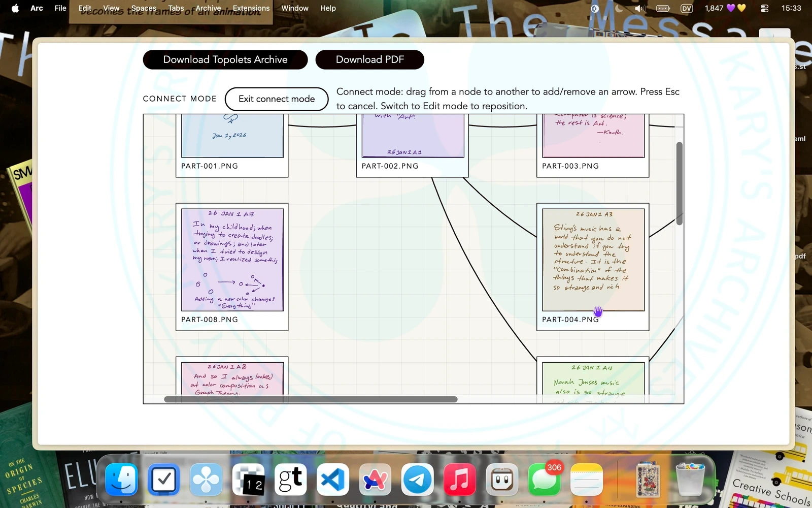Open the Spaces menu

coord(144,8)
